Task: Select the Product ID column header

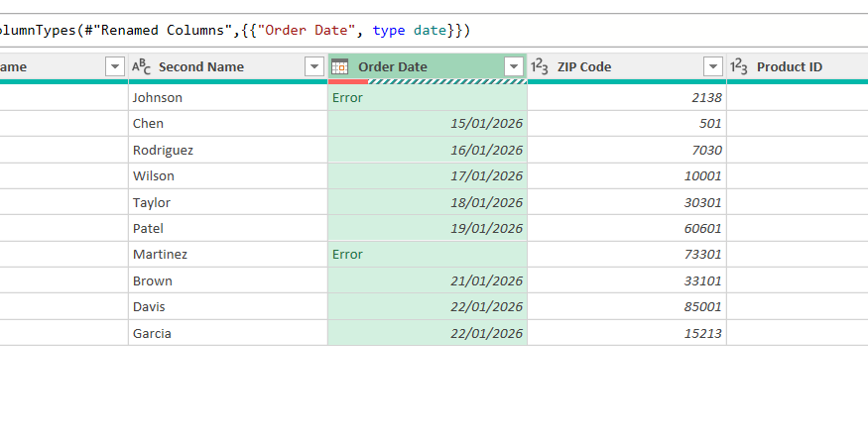Action: point(798,67)
